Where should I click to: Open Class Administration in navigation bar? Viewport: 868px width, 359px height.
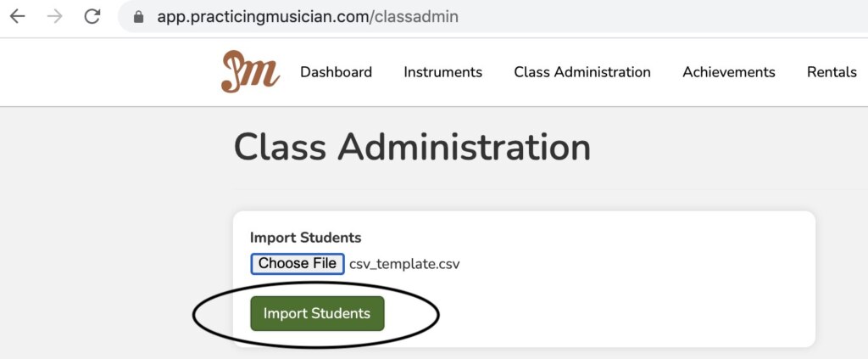[581, 72]
